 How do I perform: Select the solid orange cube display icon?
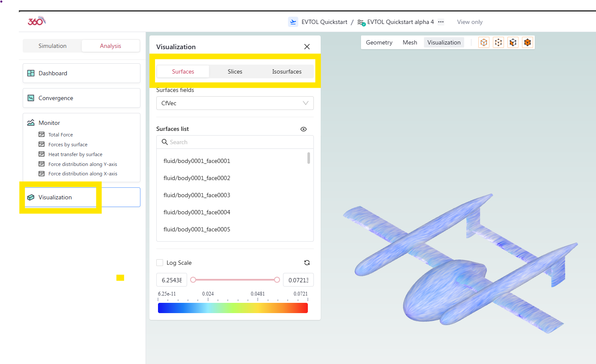527,42
